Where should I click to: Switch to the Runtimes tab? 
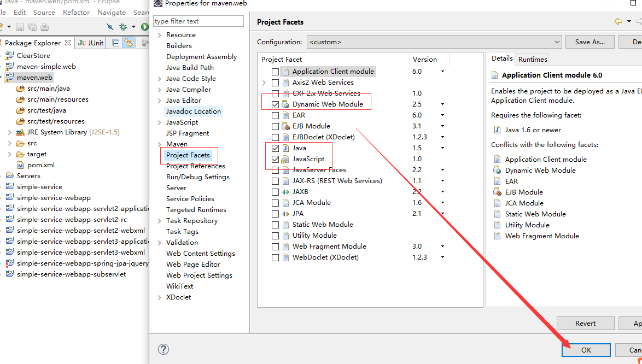coord(532,60)
